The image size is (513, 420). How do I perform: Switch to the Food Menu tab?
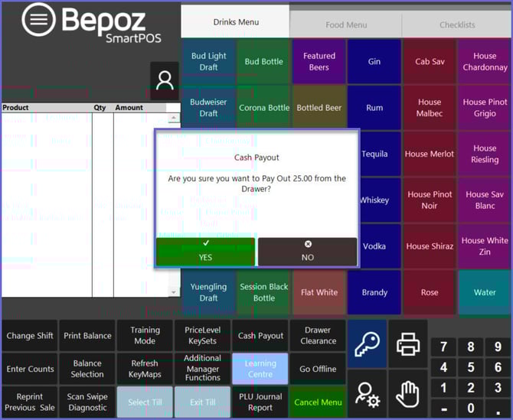[x=346, y=24]
